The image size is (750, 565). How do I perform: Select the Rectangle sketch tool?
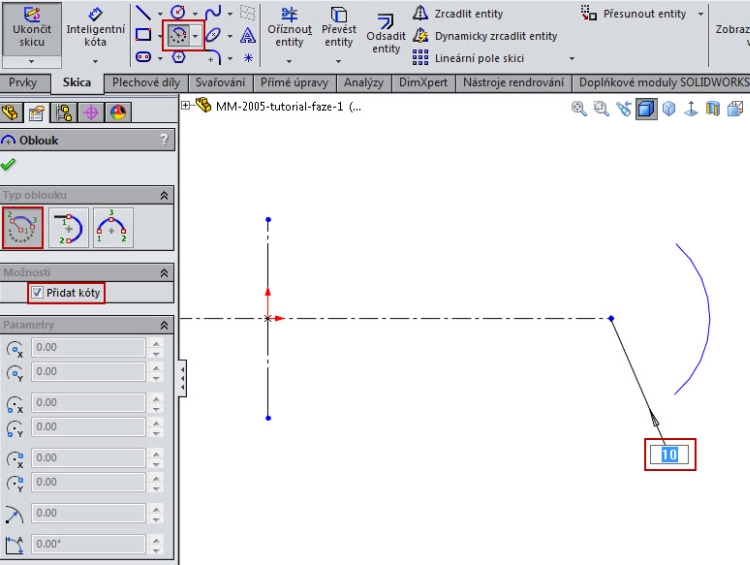[143, 35]
